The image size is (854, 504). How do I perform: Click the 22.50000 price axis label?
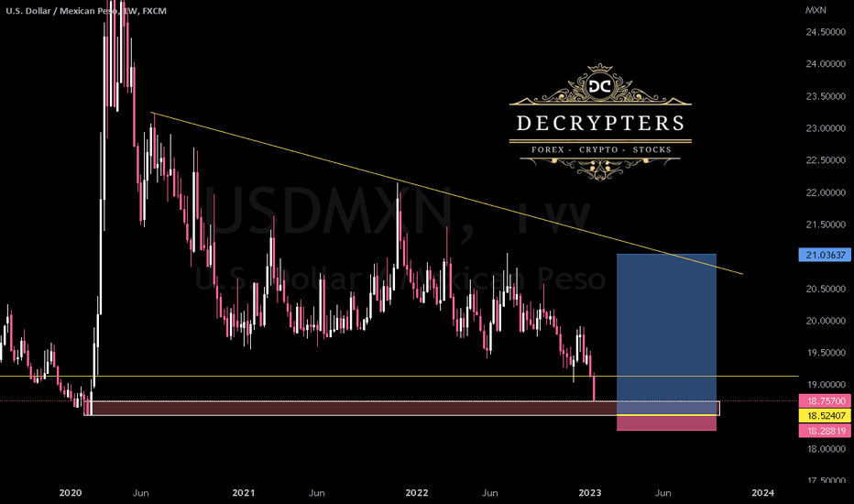(826, 160)
